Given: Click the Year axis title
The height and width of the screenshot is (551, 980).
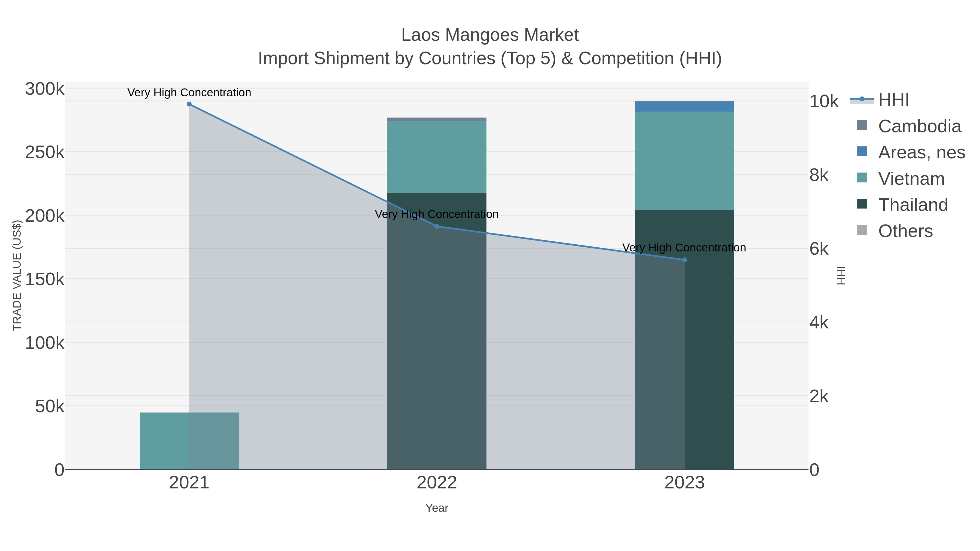Looking at the screenshot, I should 437,508.
